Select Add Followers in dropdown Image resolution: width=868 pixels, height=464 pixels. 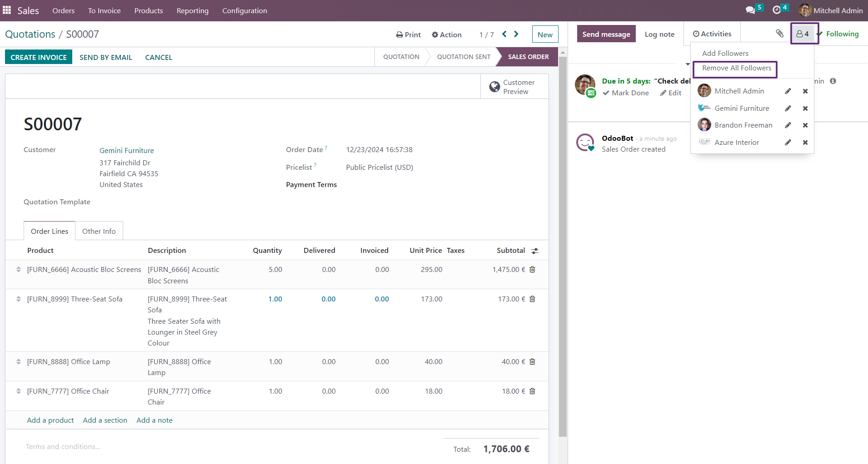pos(725,53)
